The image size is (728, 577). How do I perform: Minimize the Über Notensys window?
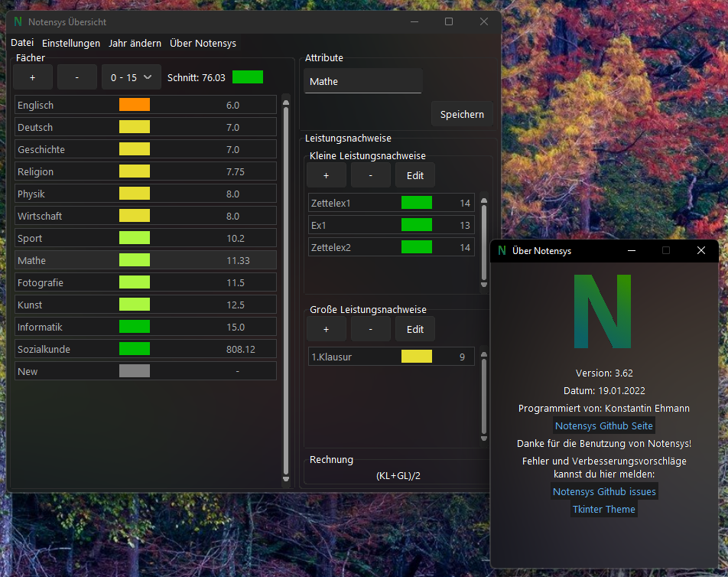pyautogui.click(x=632, y=250)
